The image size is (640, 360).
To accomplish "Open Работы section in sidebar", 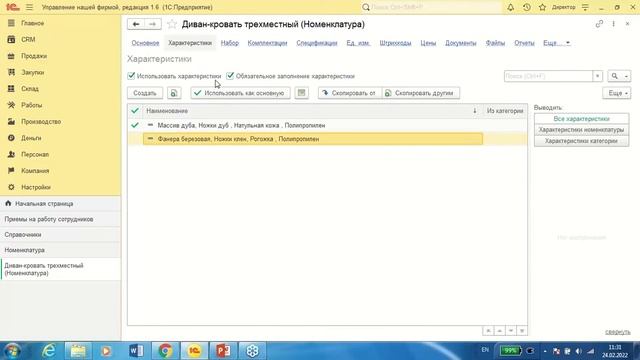I will tap(31, 105).
